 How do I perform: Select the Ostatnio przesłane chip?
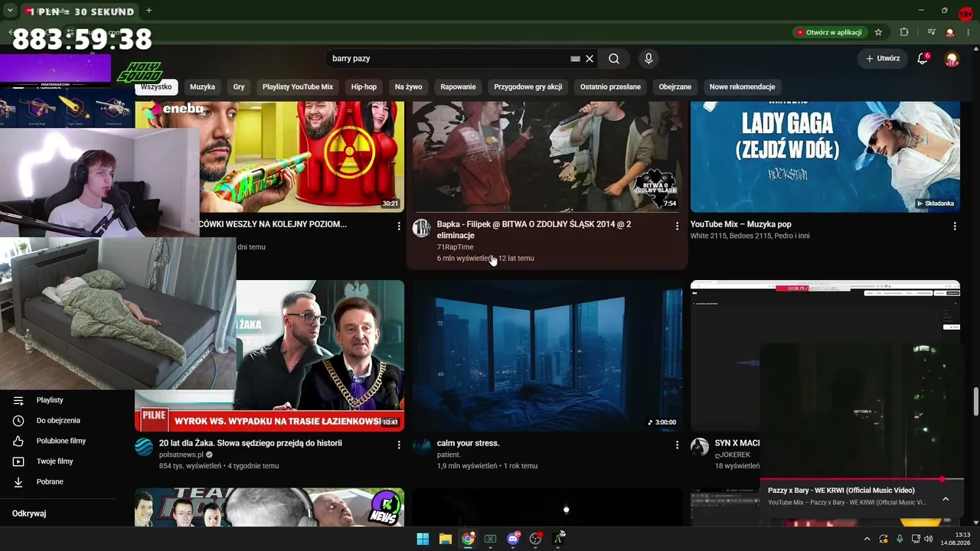pyautogui.click(x=610, y=86)
